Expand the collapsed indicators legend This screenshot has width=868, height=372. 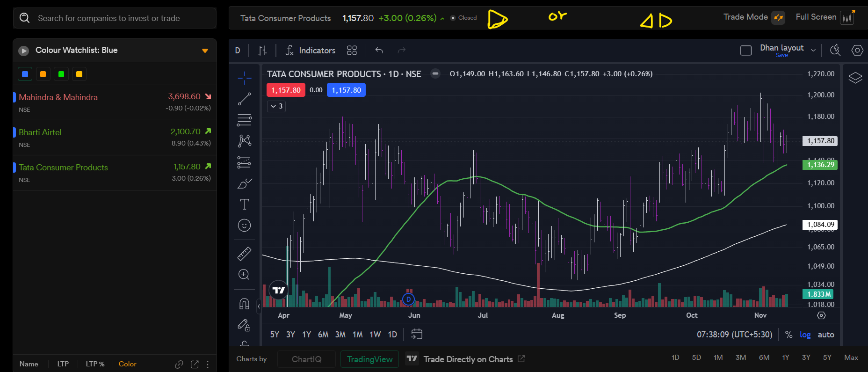tap(276, 106)
